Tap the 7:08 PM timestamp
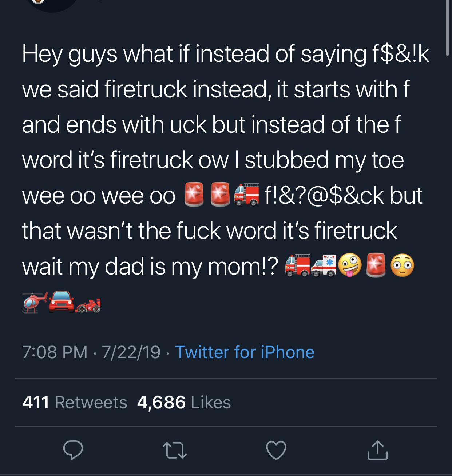 point(55,352)
